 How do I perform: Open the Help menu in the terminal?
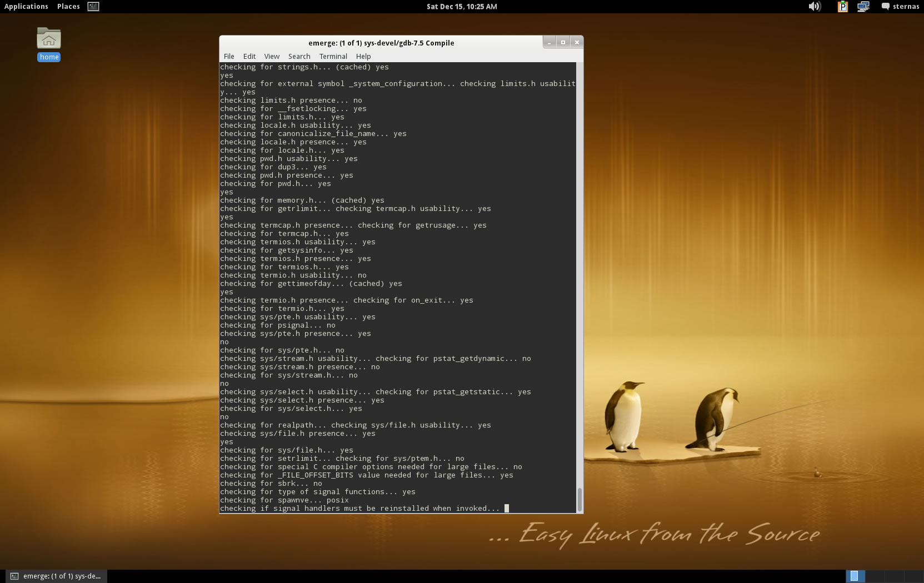point(363,56)
